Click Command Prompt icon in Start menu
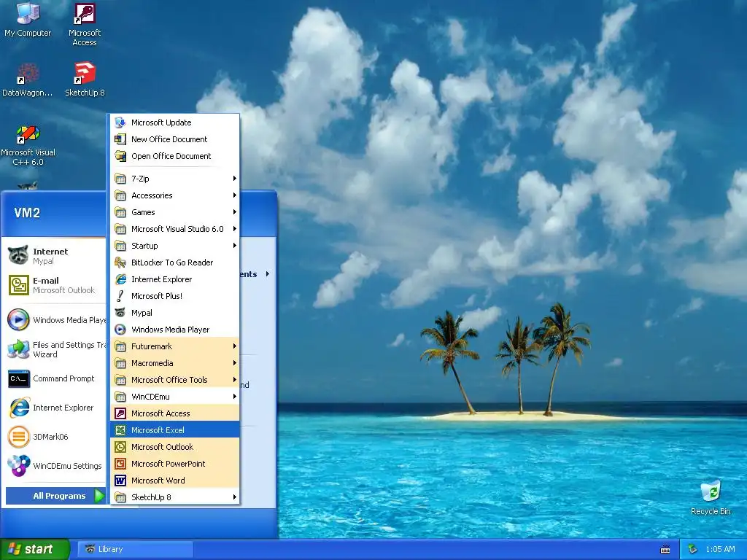This screenshot has height=560, width=747. point(18,378)
